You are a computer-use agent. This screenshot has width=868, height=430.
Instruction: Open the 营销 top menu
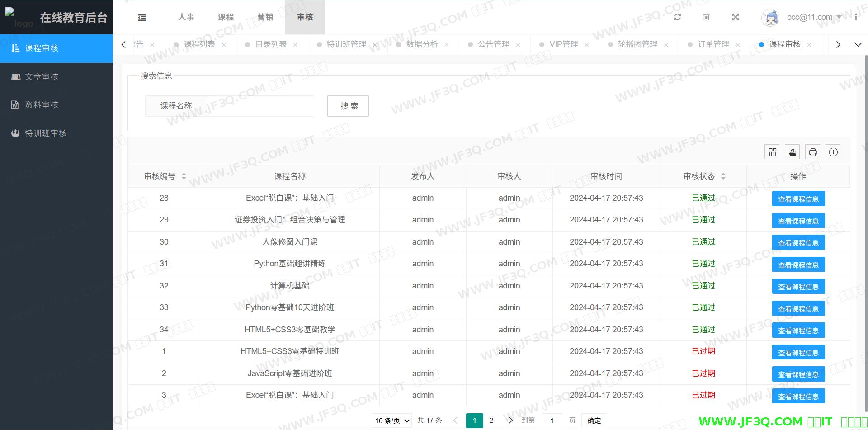pyautogui.click(x=265, y=17)
